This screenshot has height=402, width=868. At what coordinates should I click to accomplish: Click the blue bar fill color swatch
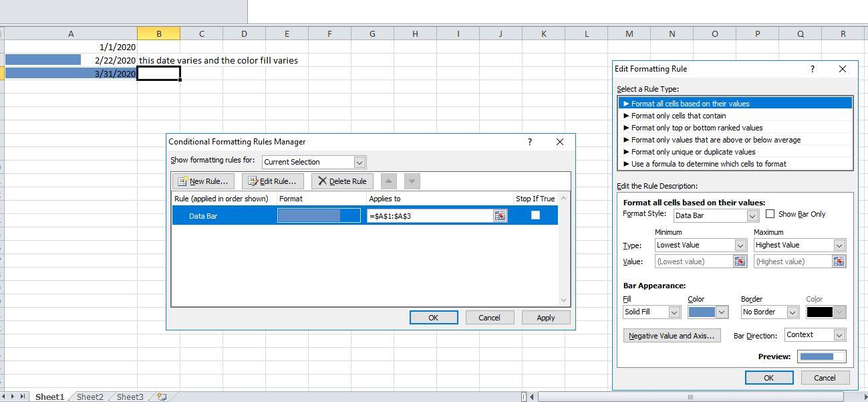(x=702, y=312)
